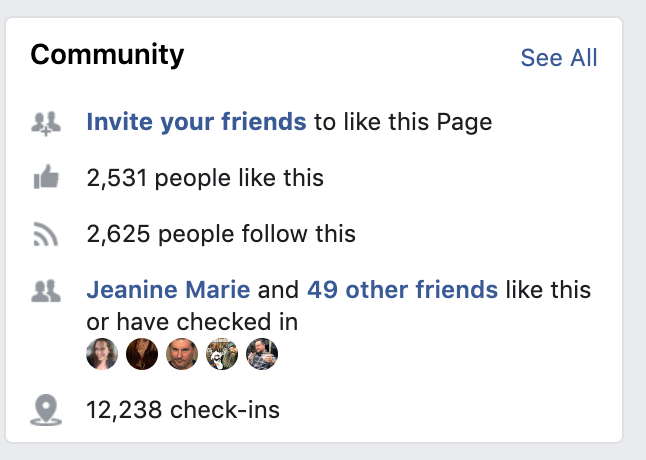The height and width of the screenshot is (460, 646).
Task: Click the second dark-haired friend avatar
Action: pos(142,354)
